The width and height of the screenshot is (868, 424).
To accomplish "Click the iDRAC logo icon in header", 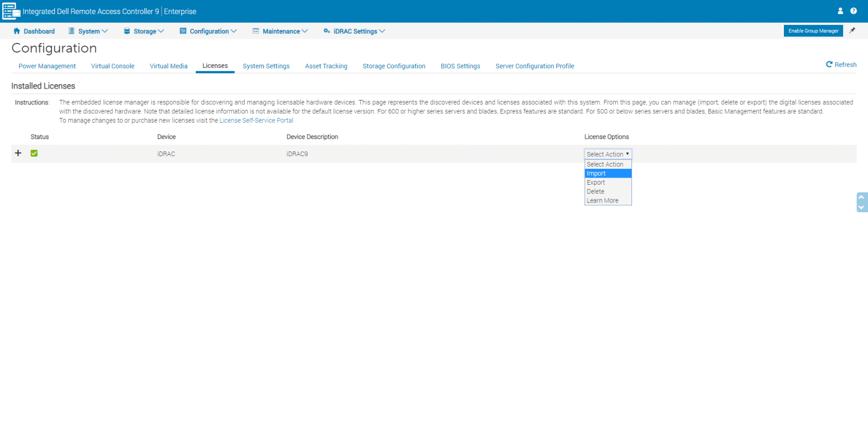I will point(11,11).
